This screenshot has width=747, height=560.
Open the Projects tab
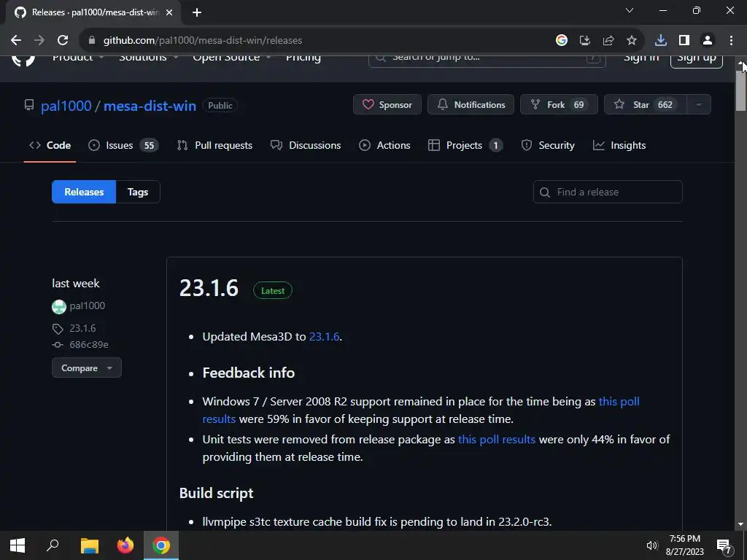465,145
